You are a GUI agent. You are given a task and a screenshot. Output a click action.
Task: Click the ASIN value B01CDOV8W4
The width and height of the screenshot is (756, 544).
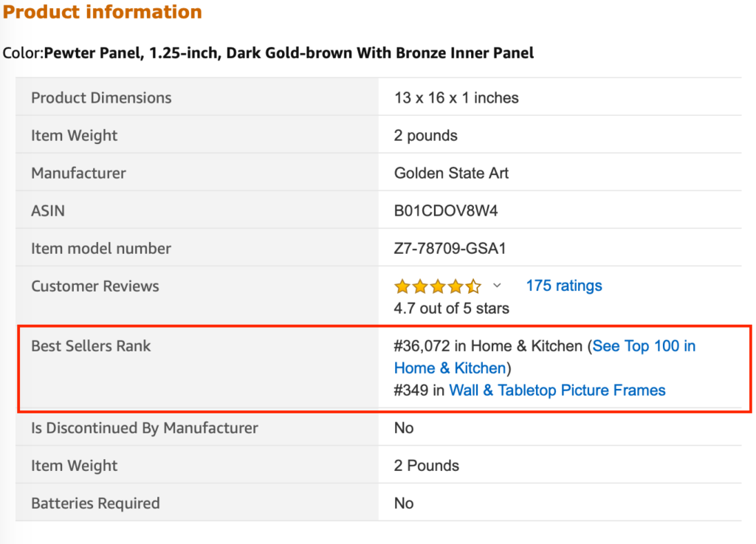click(445, 210)
